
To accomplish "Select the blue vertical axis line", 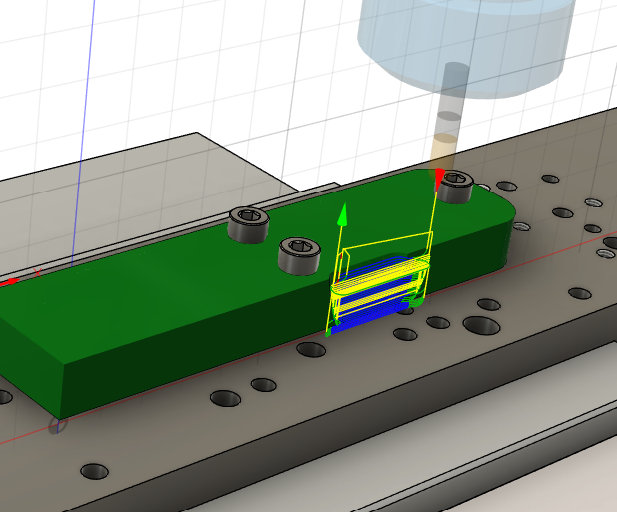I will point(83,133).
